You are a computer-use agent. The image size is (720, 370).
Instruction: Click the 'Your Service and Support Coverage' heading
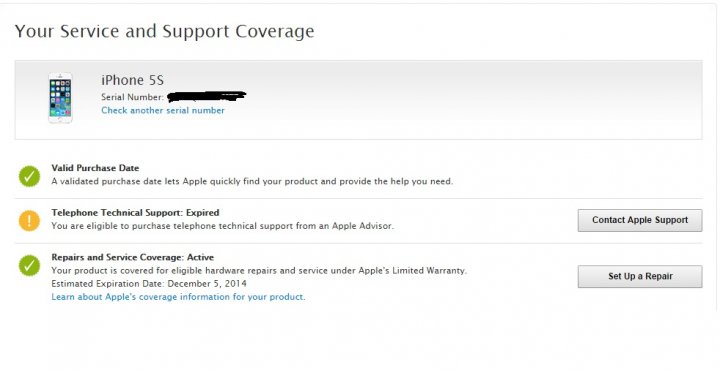point(164,31)
